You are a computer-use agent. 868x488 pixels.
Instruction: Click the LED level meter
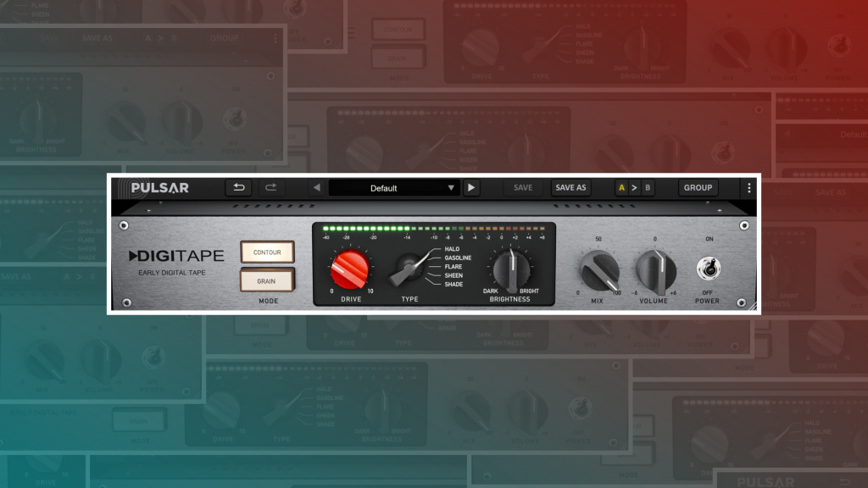pos(433,228)
